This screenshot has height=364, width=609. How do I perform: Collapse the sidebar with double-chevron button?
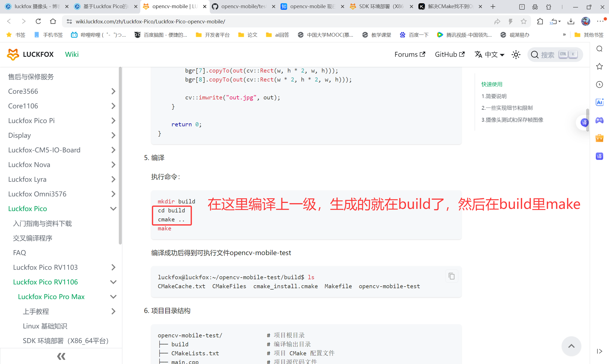pos(61,356)
